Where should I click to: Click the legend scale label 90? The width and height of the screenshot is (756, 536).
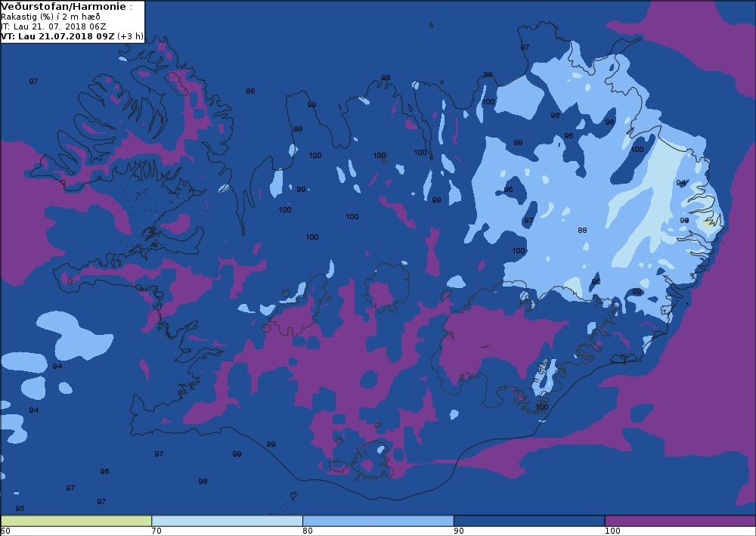[x=459, y=531]
